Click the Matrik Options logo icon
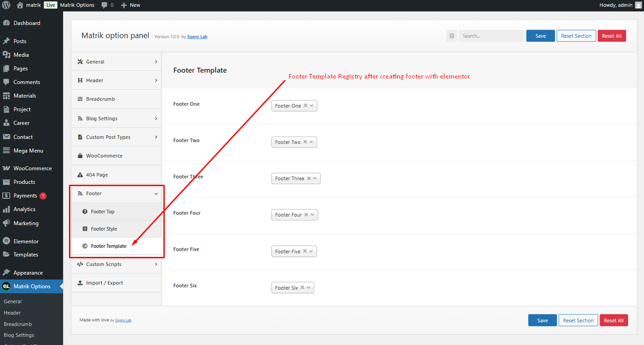 pos(6,286)
